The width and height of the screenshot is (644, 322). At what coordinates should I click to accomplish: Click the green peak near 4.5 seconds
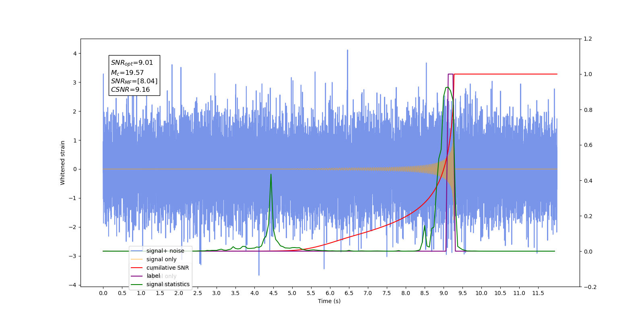(271, 175)
